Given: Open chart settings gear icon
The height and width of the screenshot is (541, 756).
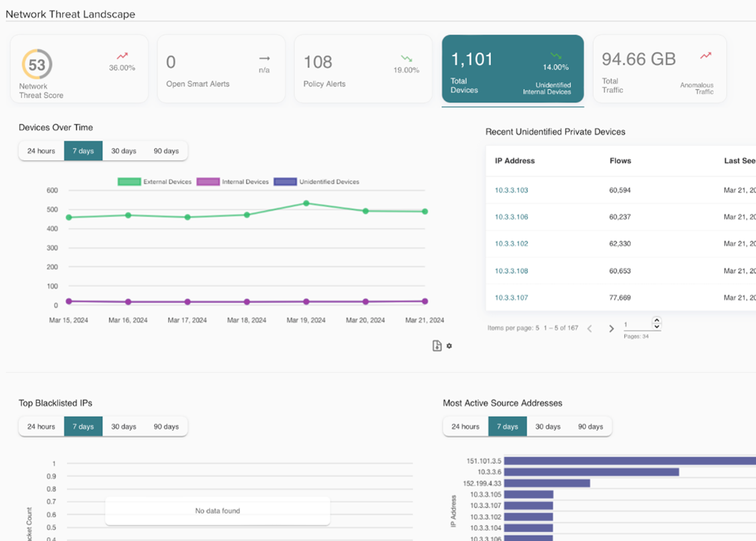Looking at the screenshot, I should (449, 346).
